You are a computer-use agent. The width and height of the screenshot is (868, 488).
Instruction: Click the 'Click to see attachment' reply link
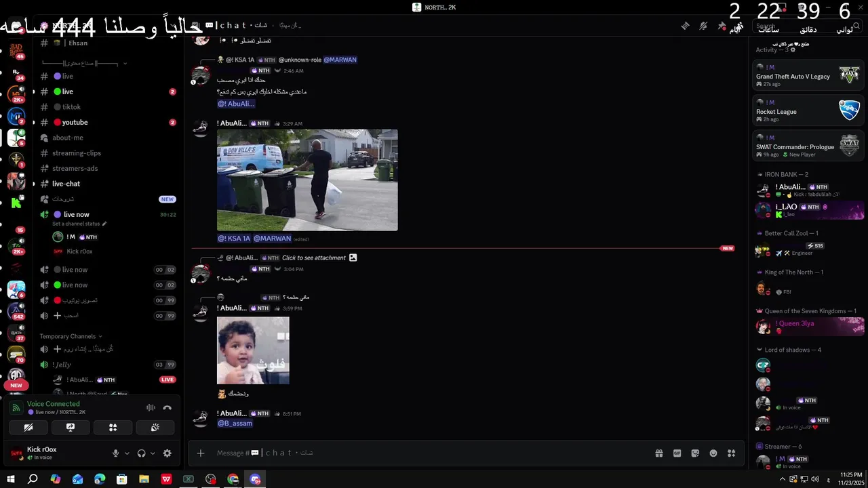(x=314, y=258)
